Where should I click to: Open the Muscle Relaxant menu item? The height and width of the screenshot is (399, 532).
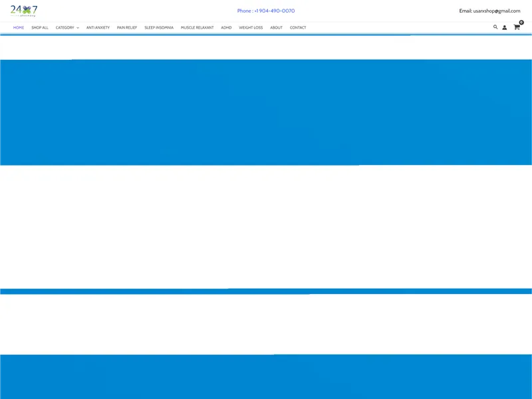[197, 27]
